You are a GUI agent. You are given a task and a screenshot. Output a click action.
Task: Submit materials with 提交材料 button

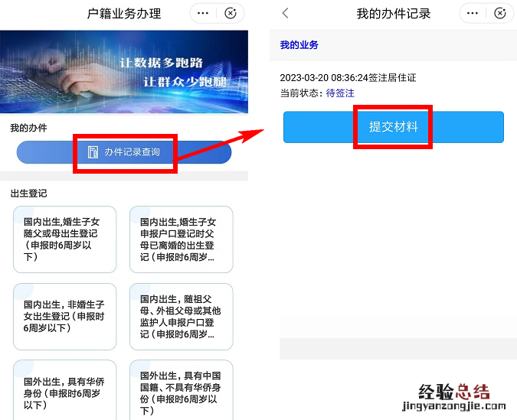click(394, 127)
